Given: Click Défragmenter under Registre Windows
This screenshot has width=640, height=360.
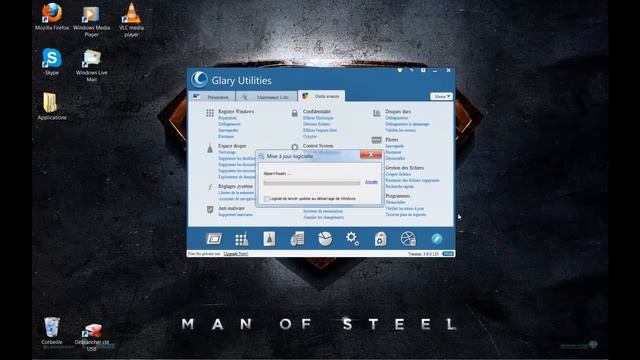Looking at the screenshot, I should coord(229,124).
